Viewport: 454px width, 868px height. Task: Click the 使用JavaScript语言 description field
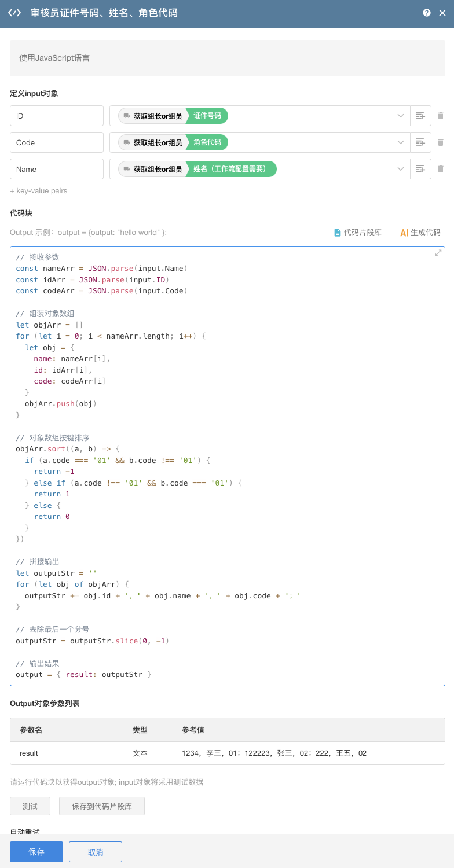[x=227, y=58]
